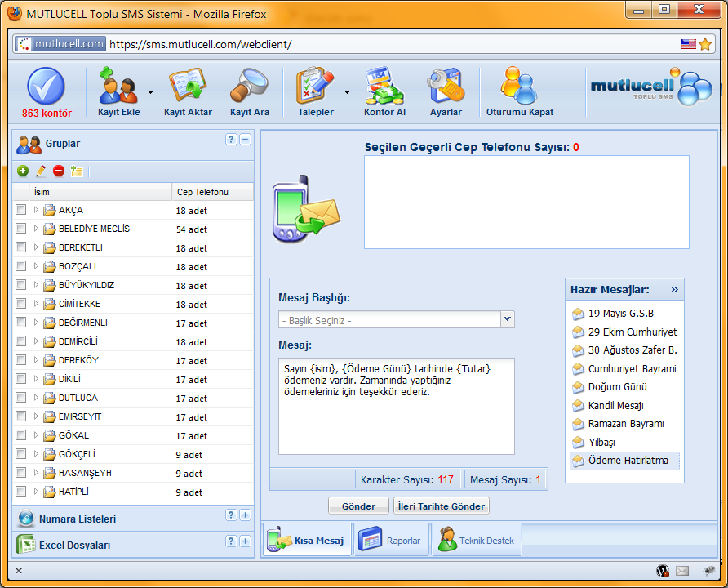Collapse Hazır Mesajlar panel with double arrow
Image resolution: width=728 pixels, height=588 pixels.
675,289
